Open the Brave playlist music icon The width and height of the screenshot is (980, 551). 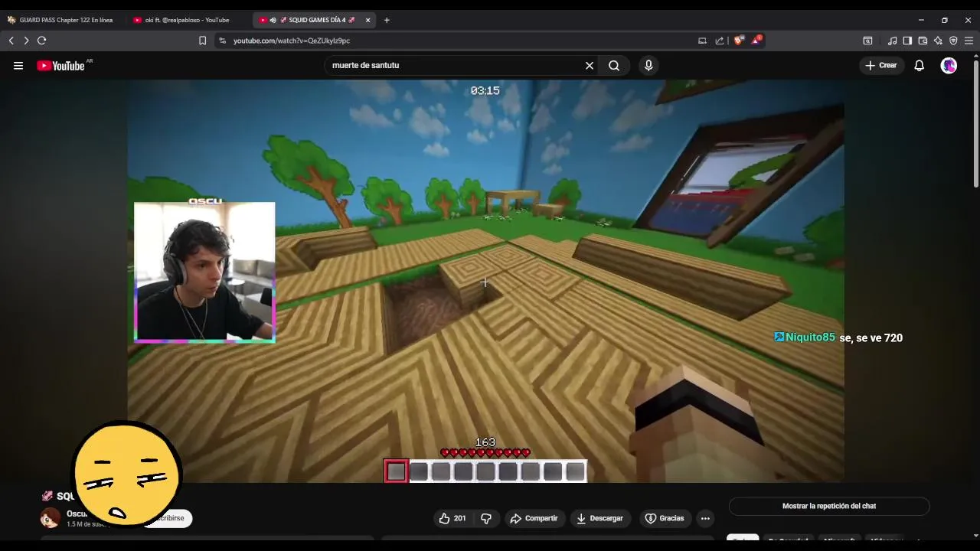pyautogui.click(x=892, y=41)
